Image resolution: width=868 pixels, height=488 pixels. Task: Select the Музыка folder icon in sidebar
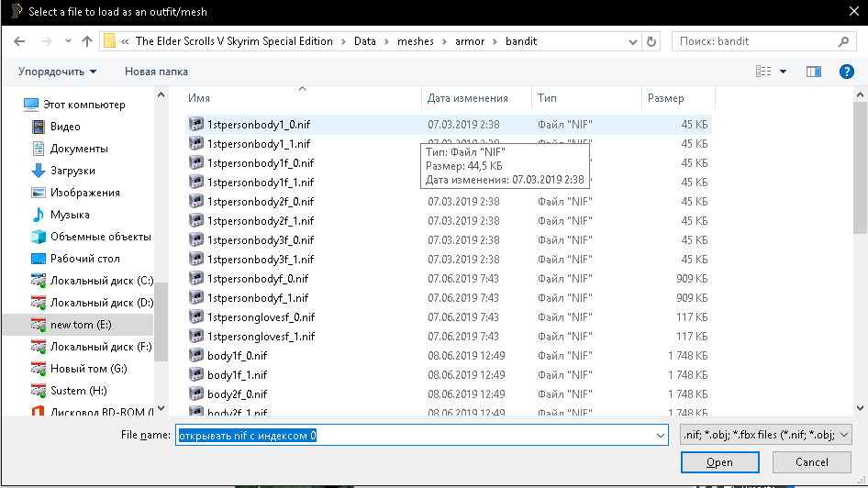tap(38, 215)
